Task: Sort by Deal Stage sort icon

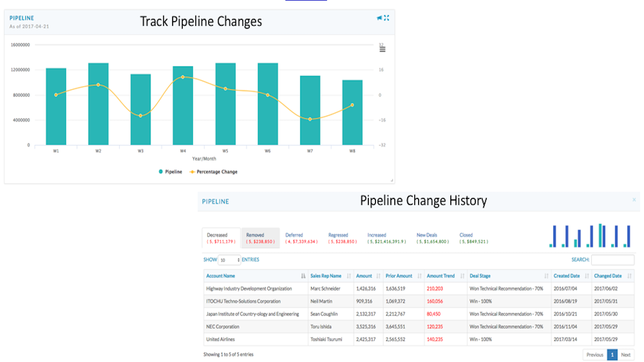Action: point(546,276)
